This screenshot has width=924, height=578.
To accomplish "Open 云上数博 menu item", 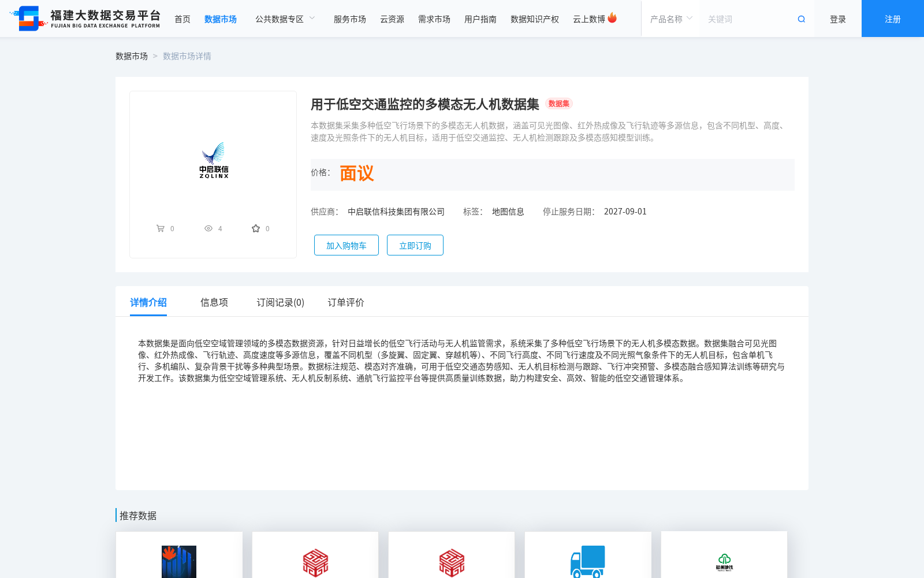I will tap(589, 19).
